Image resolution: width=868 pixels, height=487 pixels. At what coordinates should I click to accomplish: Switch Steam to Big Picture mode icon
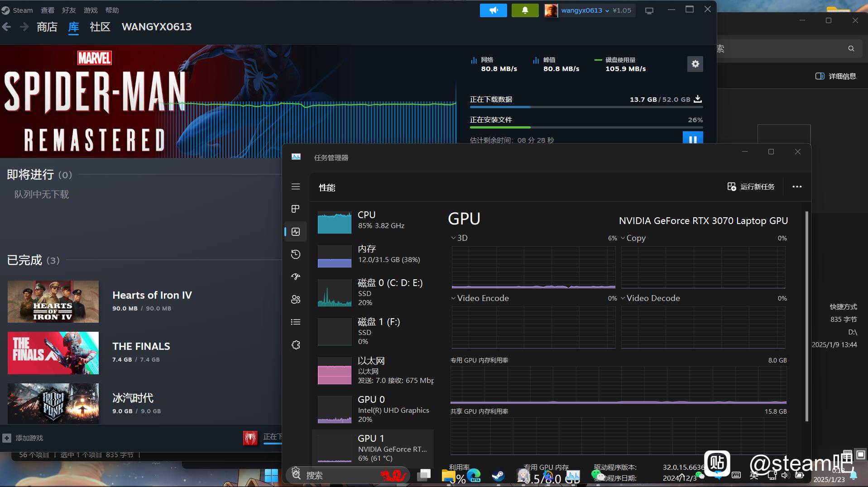(x=649, y=10)
